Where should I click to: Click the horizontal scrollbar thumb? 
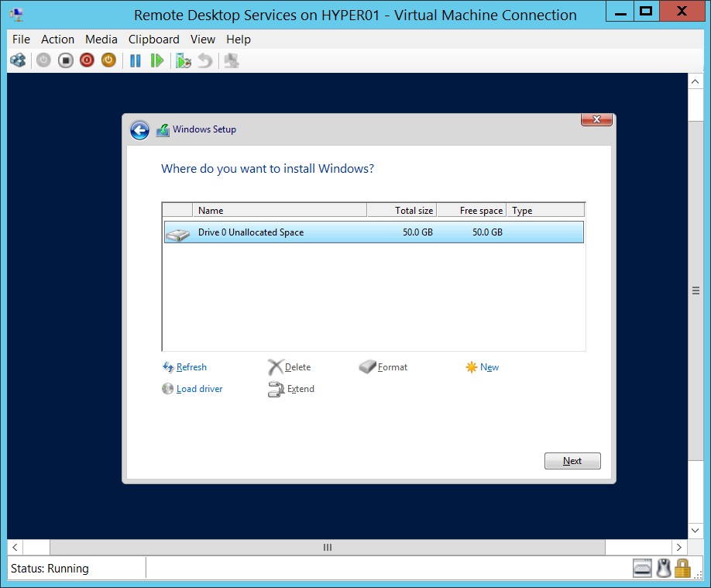pos(328,547)
